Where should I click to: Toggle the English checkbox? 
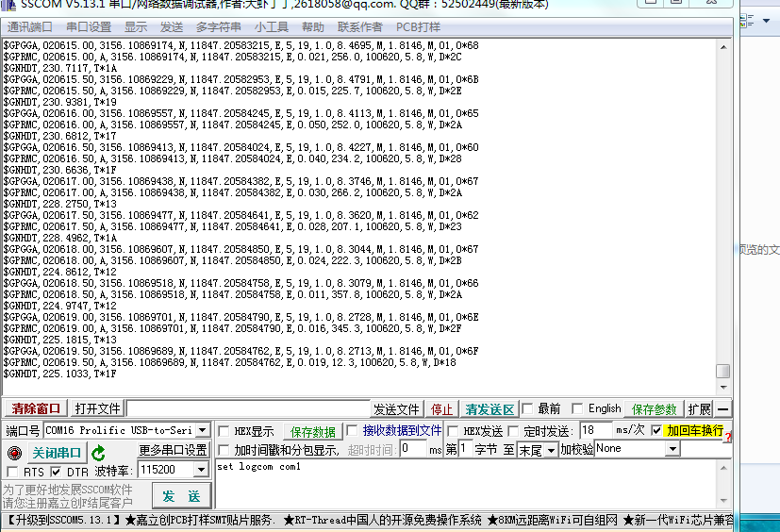[x=577, y=409]
